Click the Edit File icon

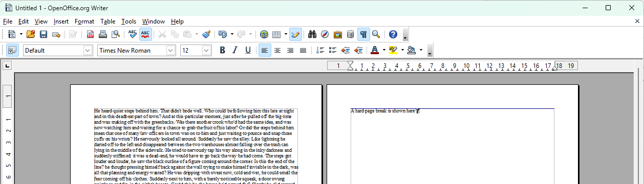coord(73,34)
